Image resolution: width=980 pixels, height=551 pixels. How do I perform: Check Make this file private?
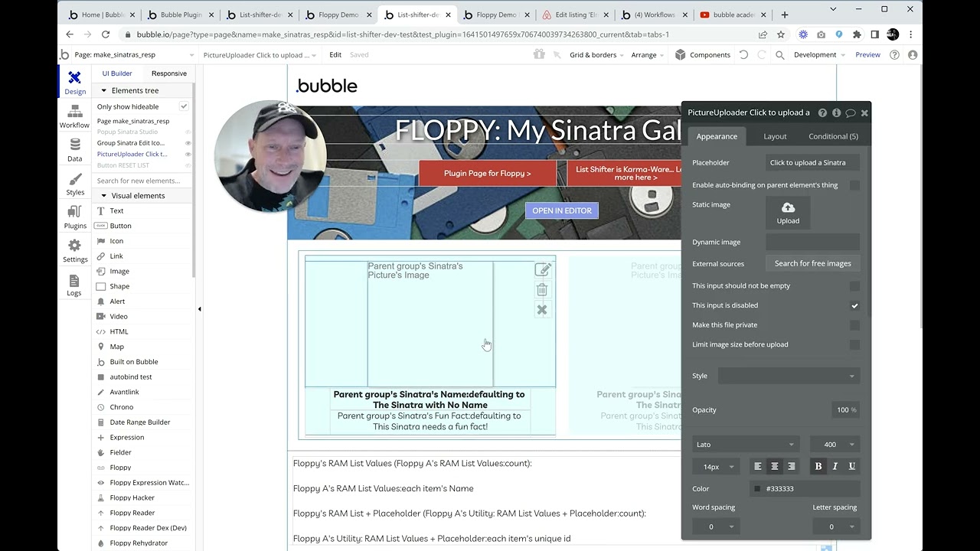click(x=854, y=325)
